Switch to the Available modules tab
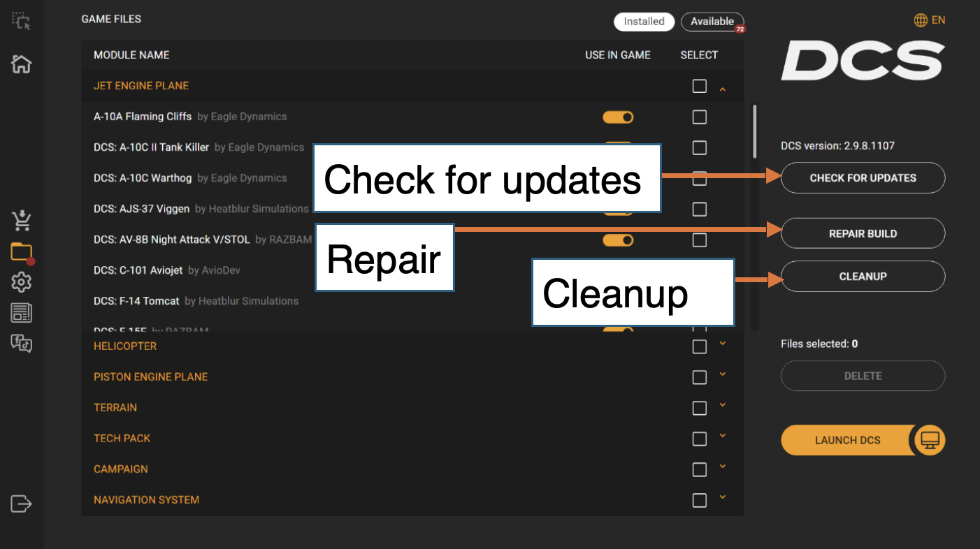The height and width of the screenshot is (549, 980). click(x=712, y=22)
